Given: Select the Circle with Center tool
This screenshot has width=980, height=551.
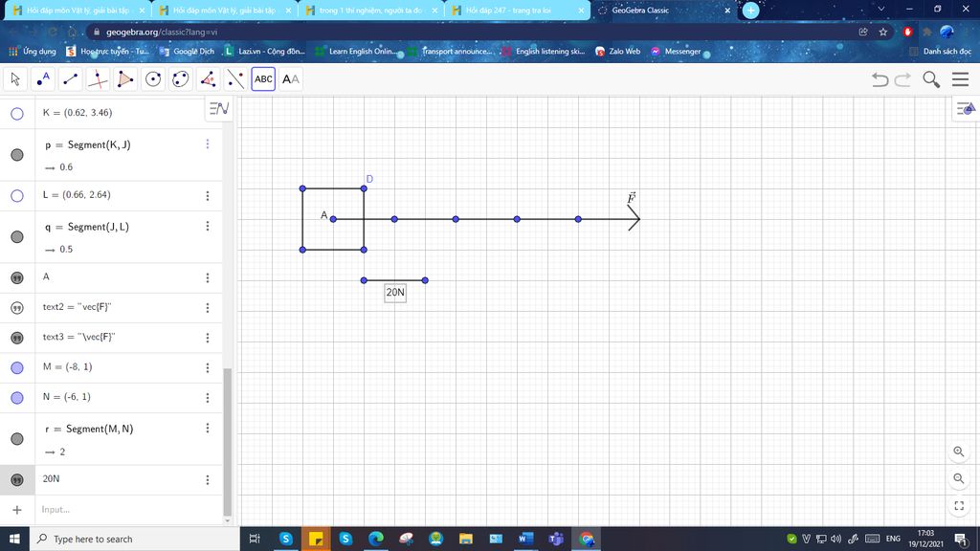Looking at the screenshot, I should coord(153,79).
